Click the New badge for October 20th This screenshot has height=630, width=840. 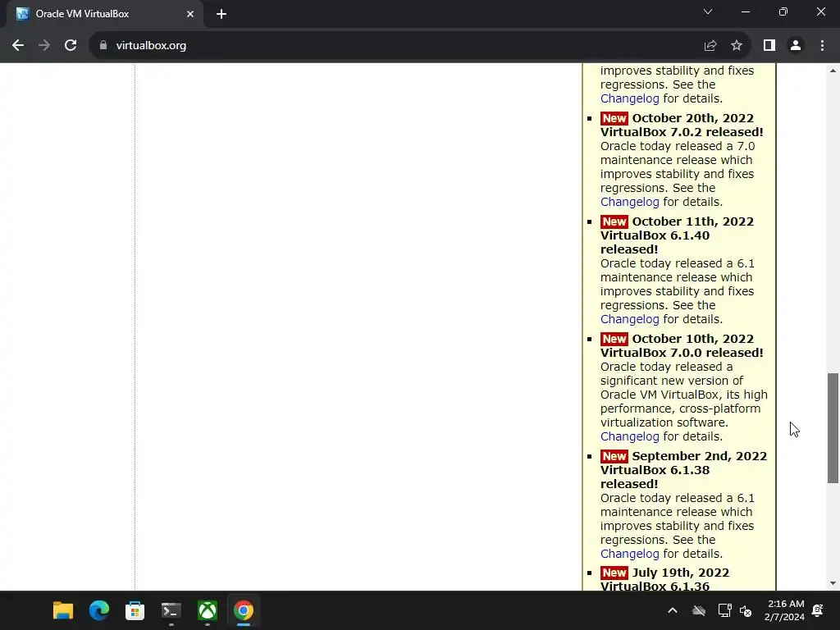(614, 118)
